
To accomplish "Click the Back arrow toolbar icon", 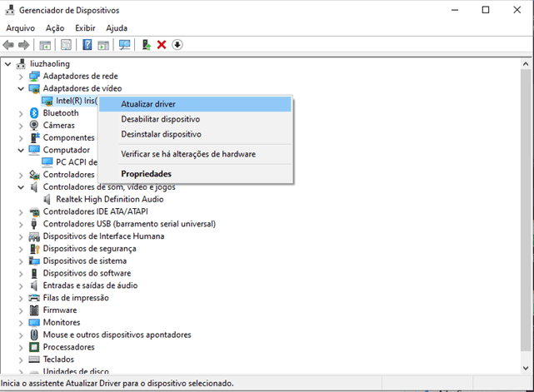I will tap(8, 45).
